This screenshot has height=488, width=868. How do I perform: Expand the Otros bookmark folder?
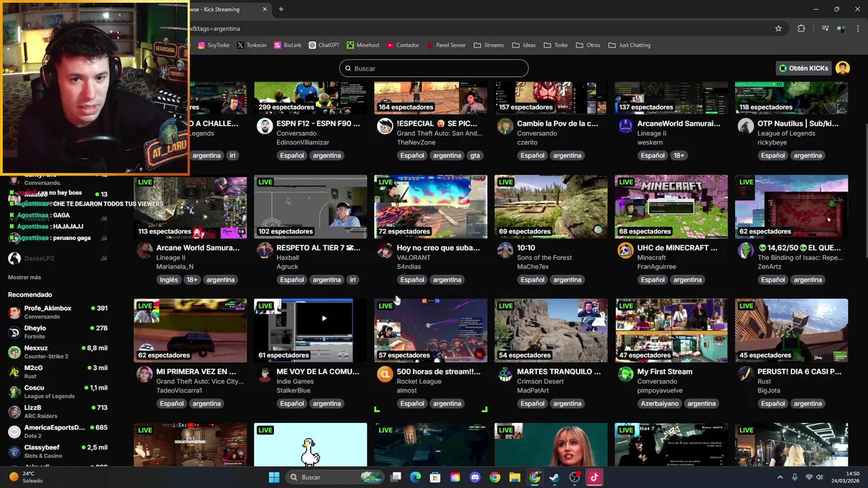click(588, 45)
